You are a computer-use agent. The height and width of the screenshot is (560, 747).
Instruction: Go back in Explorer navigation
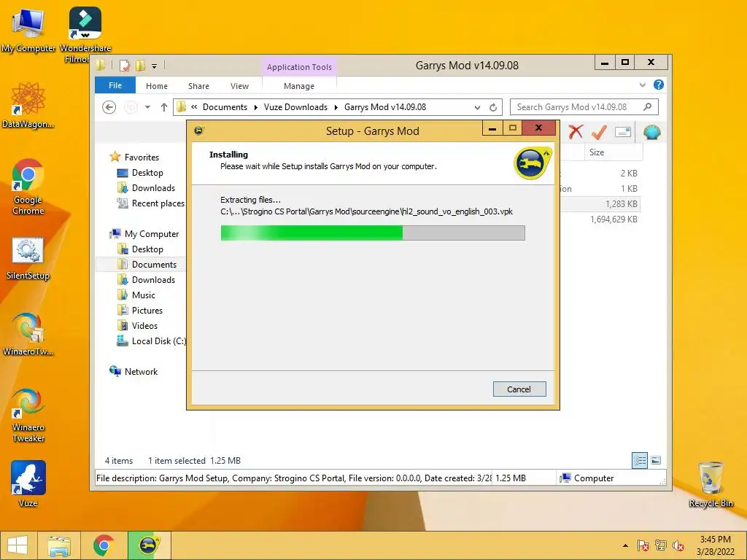109,107
